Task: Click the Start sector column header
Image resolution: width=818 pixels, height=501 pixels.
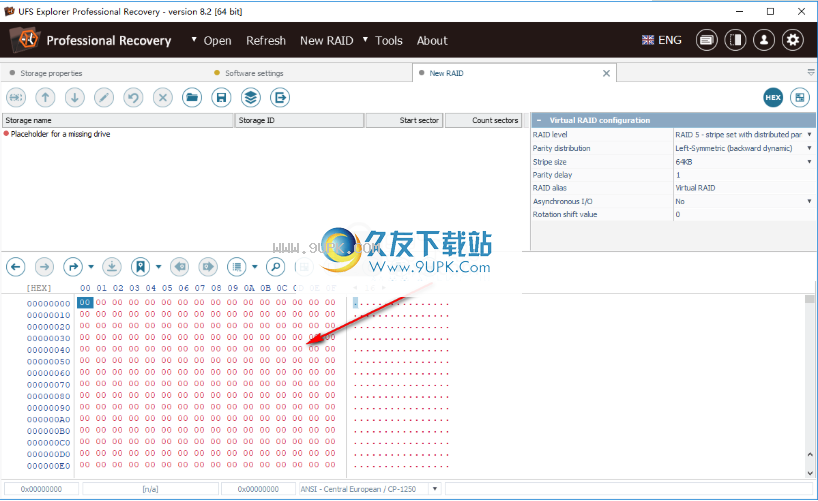Action: pyautogui.click(x=404, y=121)
